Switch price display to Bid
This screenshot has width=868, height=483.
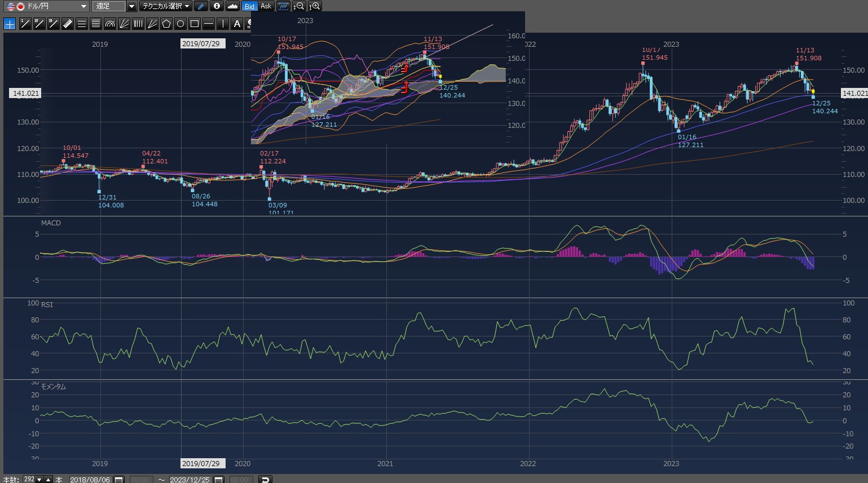249,6
